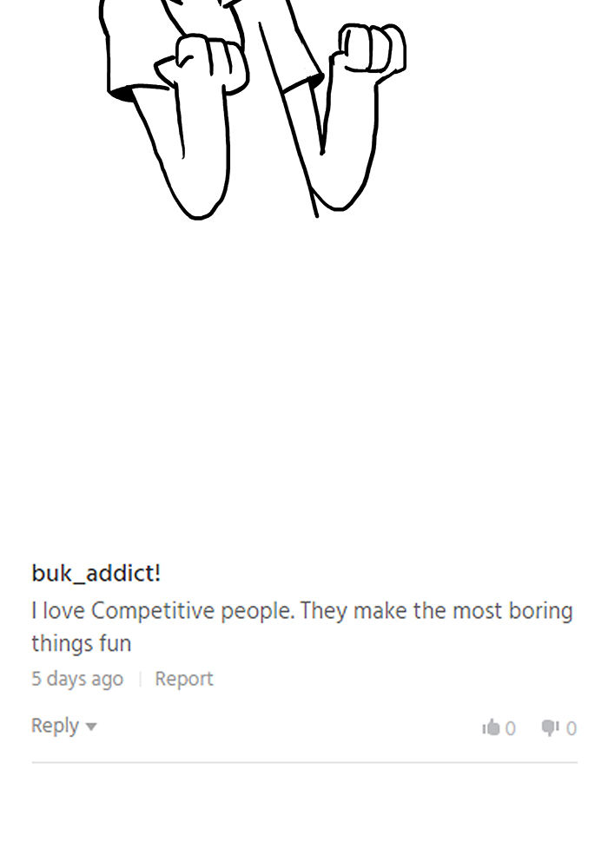
Task: Click the right clenched fist in the drawing
Action: coord(368,49)
